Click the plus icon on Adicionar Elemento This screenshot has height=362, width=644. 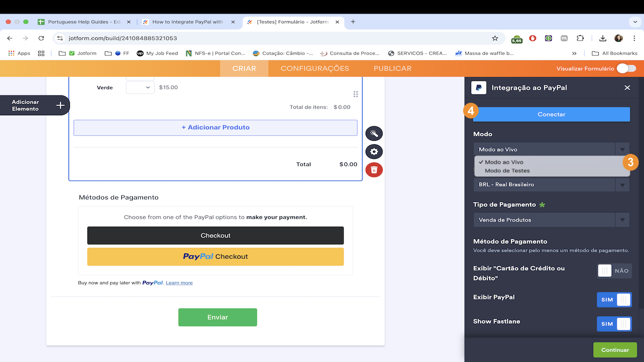tap(60, 105)
